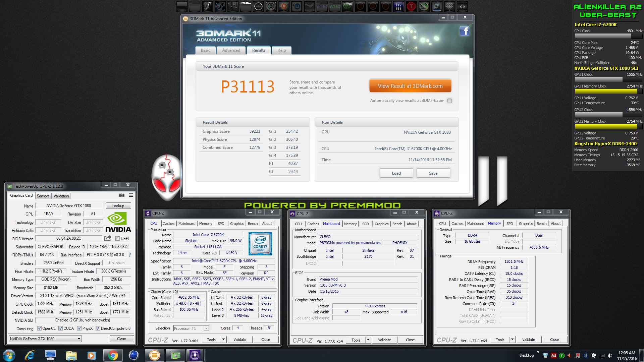The image size is (644, 362).
Task: Toggle the DirectCompute 5.0 checkbox
Action: pyautogui.click(x=98, y=328)
